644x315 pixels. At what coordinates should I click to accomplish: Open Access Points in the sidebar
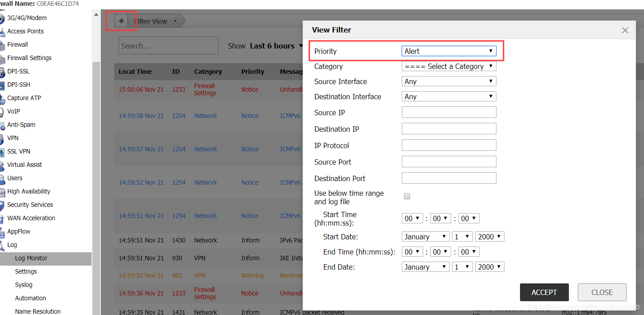click(25, 31)
